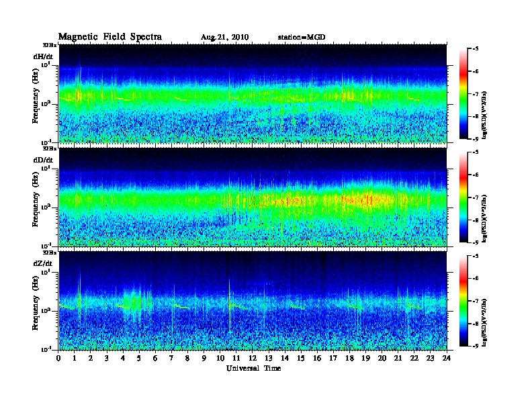Click the log(PSD) label beside dZ/dt color bar

pos(484,322)
